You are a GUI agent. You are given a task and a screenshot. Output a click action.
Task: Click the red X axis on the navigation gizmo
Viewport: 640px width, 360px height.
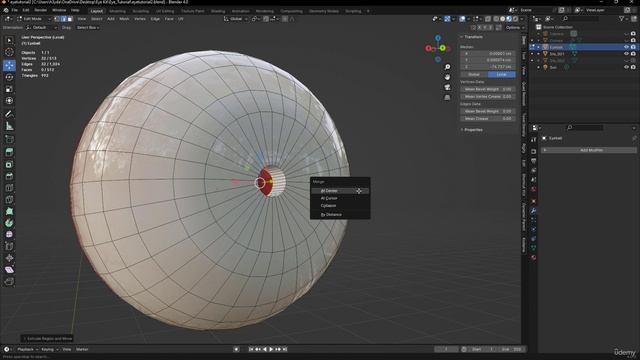coord(428,48)
